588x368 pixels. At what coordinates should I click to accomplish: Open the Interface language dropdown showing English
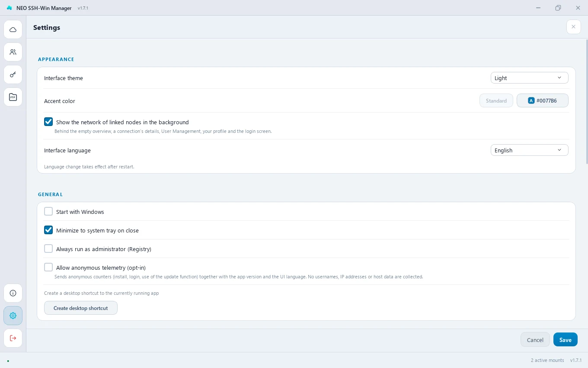529,150
